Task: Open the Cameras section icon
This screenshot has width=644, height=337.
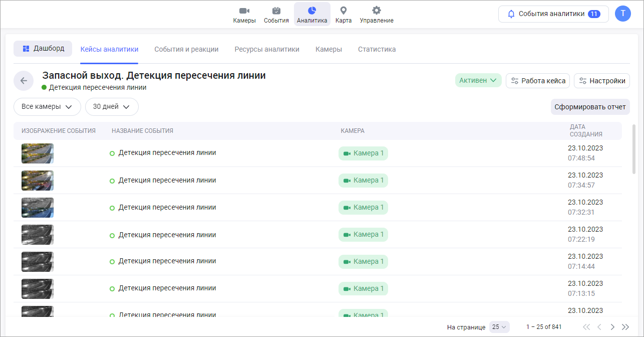Action: 244,11
